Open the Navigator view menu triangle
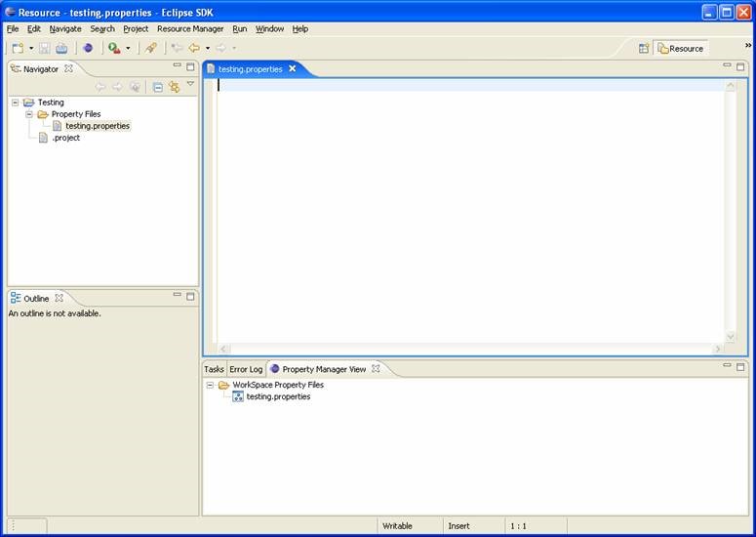The image size is (756, 537). coord(190,84)
